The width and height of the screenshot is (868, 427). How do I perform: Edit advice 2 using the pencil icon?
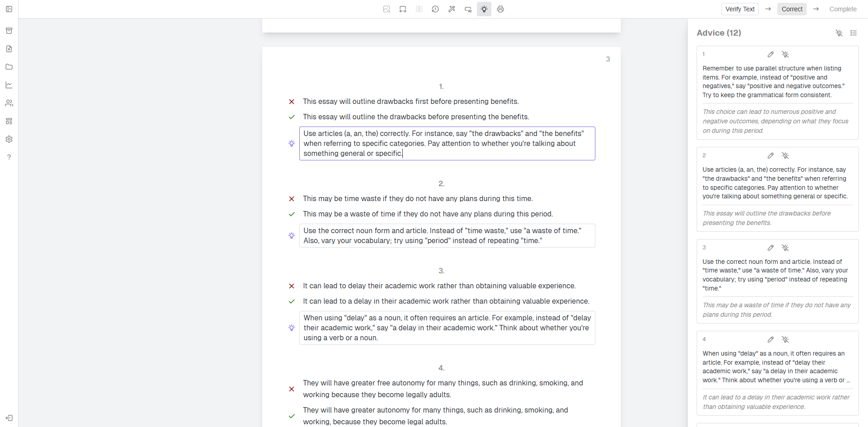[x=770, y=155]
